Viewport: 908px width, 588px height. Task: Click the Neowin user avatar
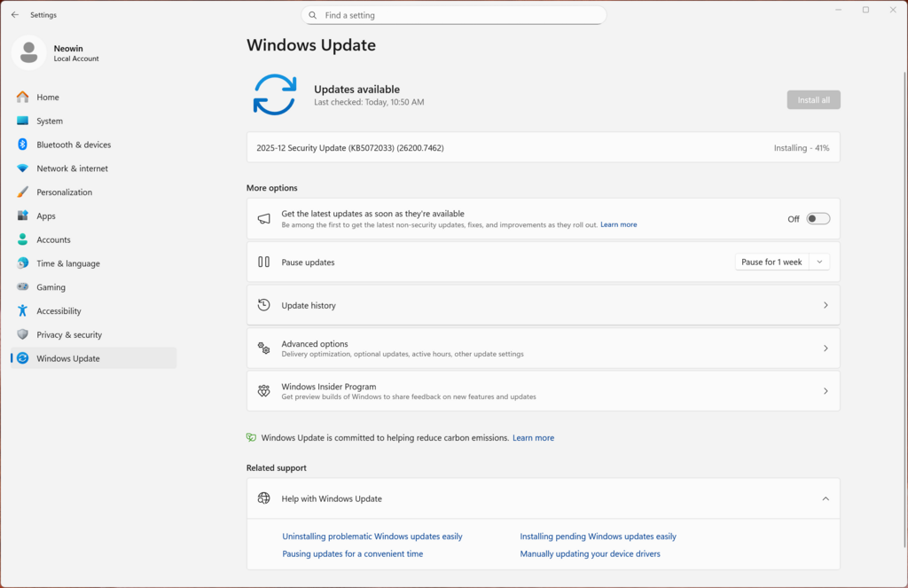coord(29,52)
